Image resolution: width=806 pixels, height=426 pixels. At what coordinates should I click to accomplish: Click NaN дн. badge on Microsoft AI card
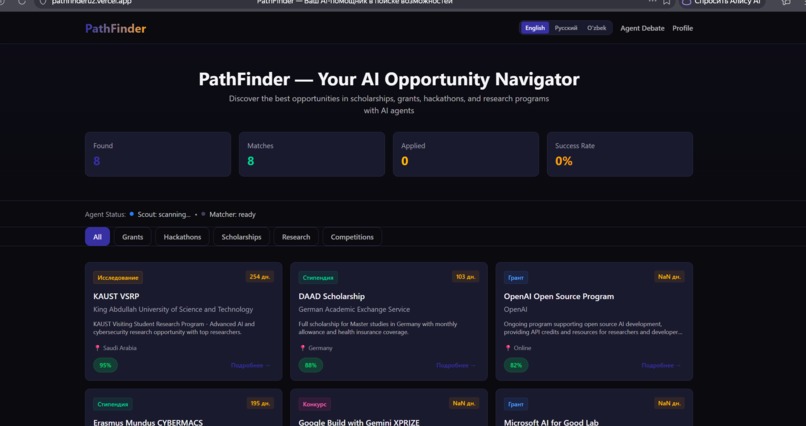[x=669, y=403]
